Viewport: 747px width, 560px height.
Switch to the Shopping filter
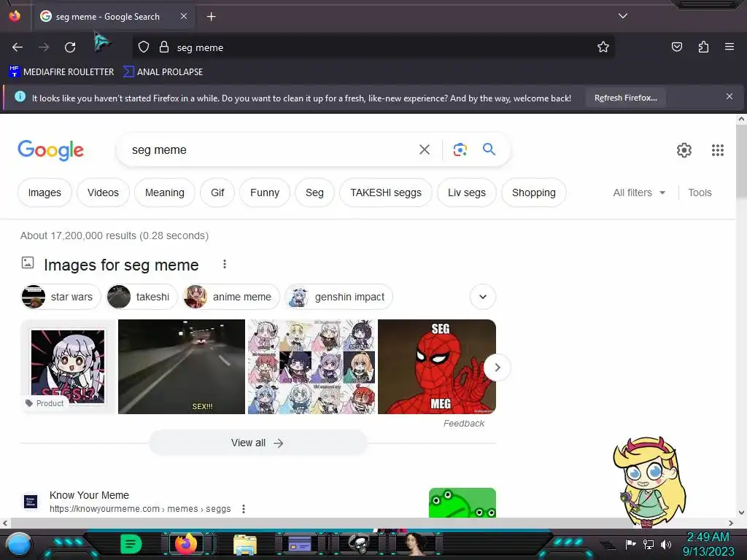pyautogui.click(x=533, y=192)
